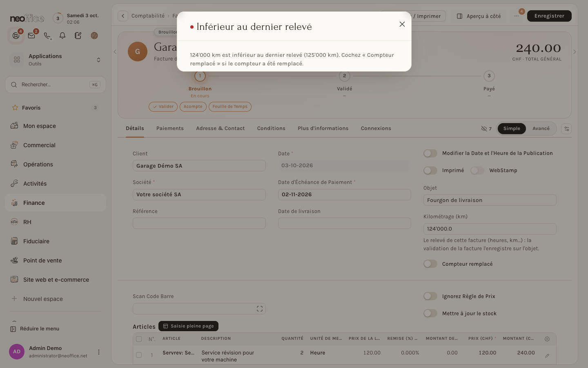Toggle the Imprimé switch
588x368 pixels.
coord(430,171)
